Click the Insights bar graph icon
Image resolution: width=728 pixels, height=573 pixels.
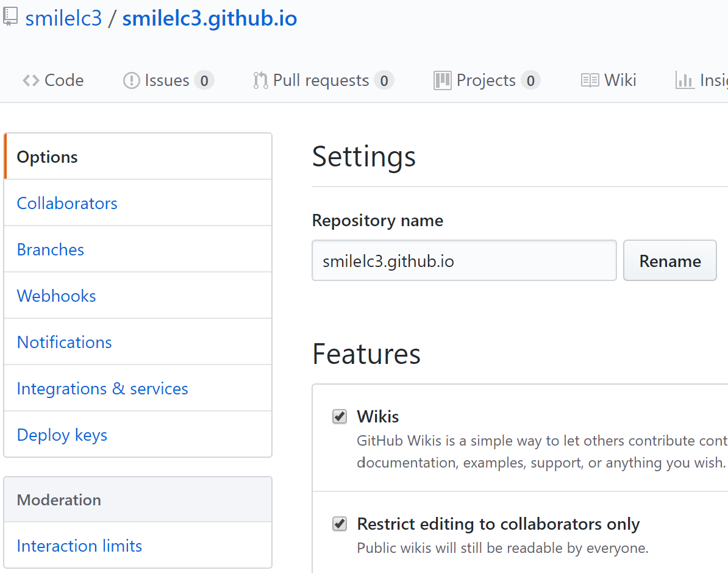[x=684, y=80]
